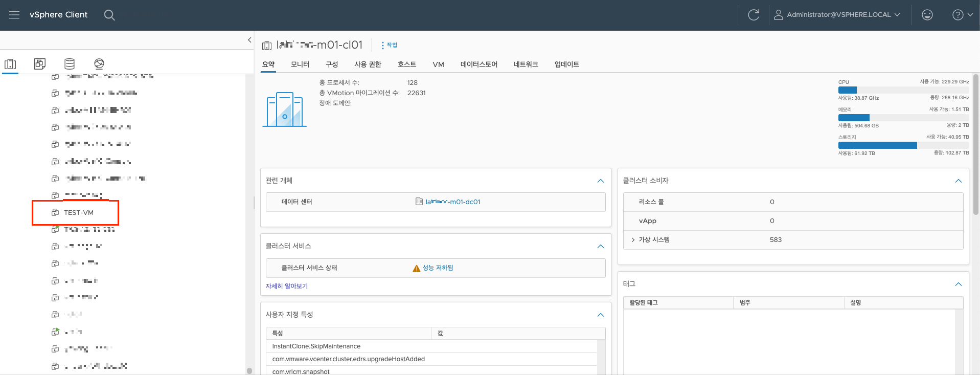This screenshot has height=375, width=980.
Task: Click the CPU usage bar
Action: (x=903, y=90)
